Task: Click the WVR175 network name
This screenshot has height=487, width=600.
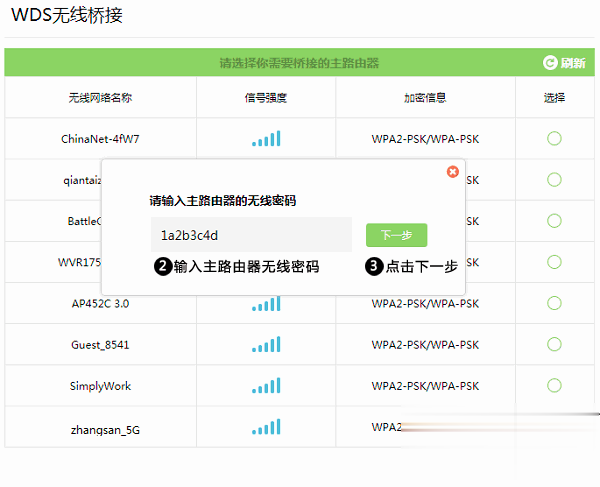Action: [80, 262]
